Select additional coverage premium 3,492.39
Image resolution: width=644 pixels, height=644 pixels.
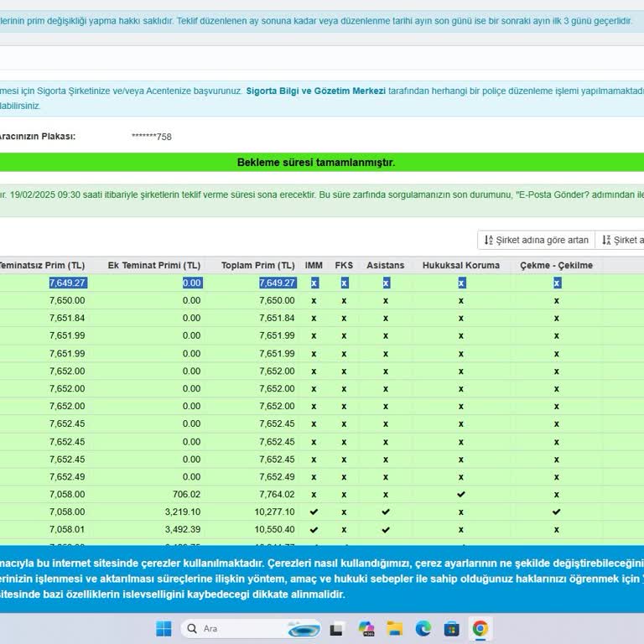coord(183,530)
